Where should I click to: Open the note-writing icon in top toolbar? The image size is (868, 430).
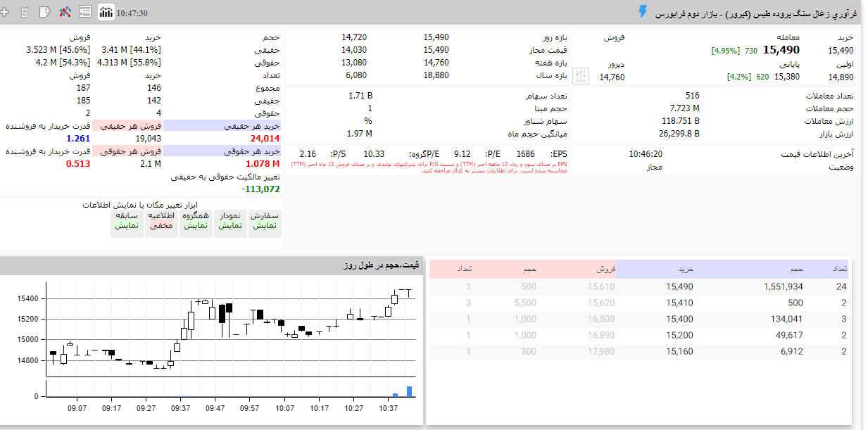(x=45, y=12)
